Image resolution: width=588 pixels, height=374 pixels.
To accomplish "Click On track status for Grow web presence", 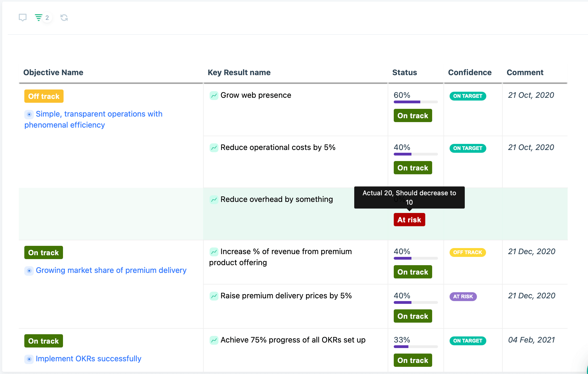I will [413, 115].
